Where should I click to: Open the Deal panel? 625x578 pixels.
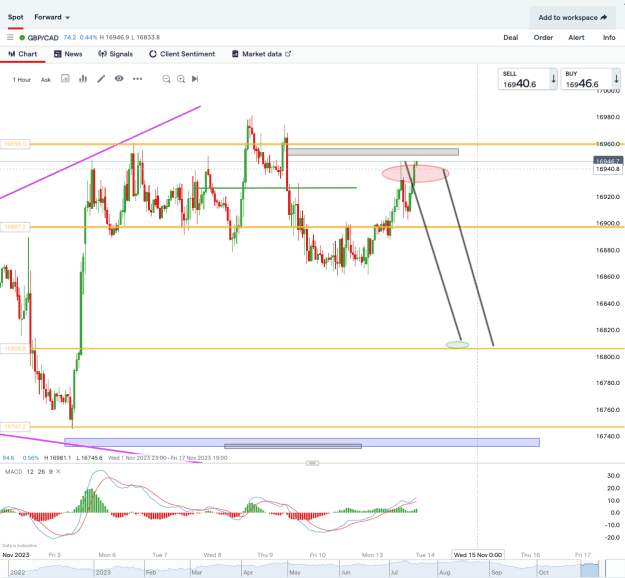tap(511, 37)
